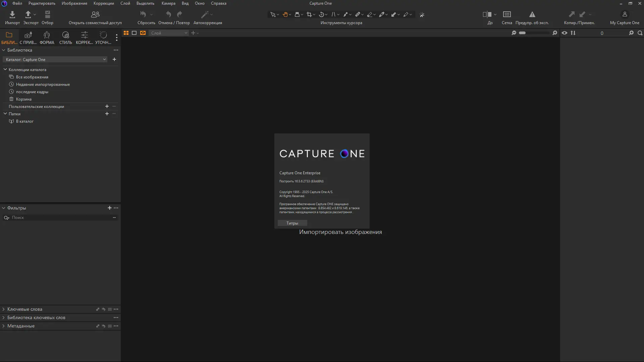Screen dimensions: 644x362
Task: Open the Layer dropdown
Action: [x=169, y=33]
